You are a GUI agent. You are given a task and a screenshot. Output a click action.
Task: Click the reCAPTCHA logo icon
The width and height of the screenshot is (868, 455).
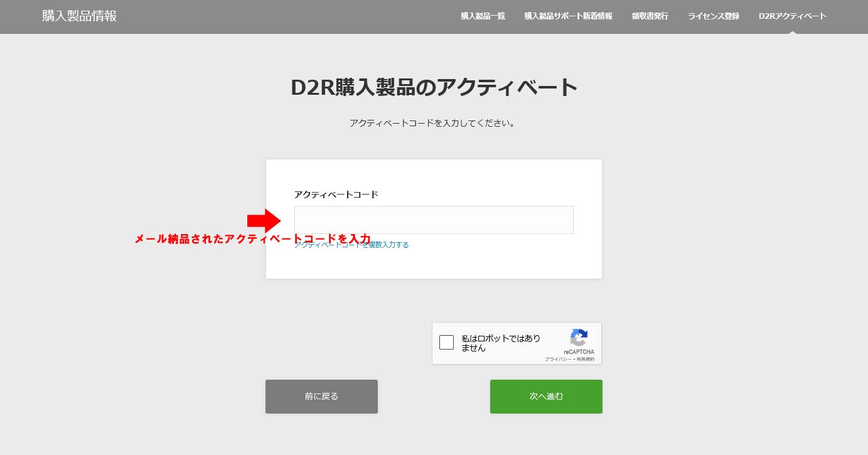579,338
